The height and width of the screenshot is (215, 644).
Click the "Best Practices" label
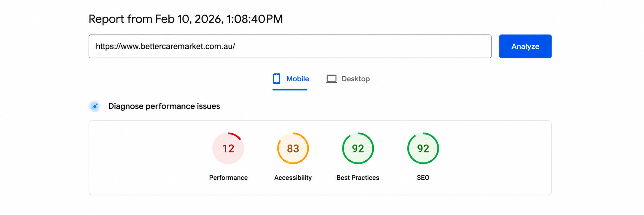pyautogui.click(x=358, y=178)
